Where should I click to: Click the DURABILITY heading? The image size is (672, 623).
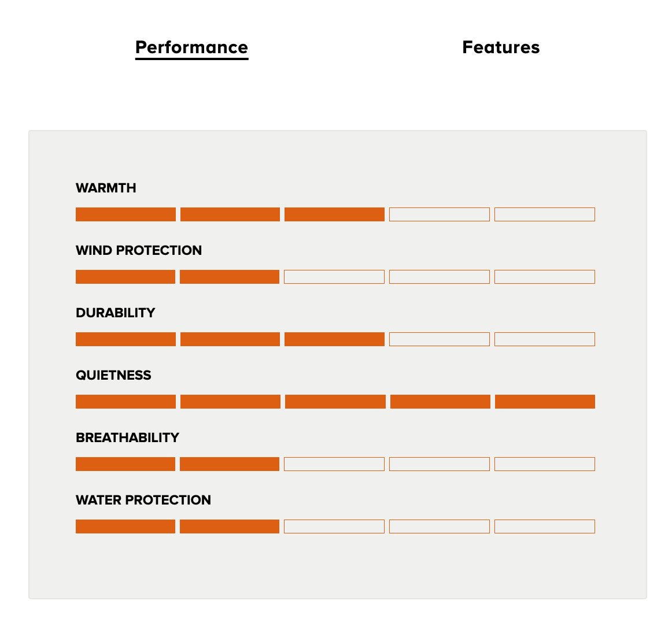tap(115, 313)
